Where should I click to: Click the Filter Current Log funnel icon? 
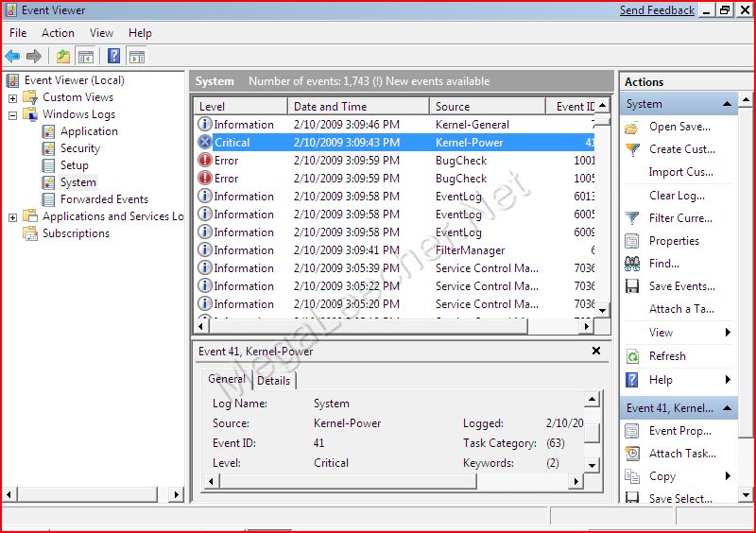click(632, 218)
